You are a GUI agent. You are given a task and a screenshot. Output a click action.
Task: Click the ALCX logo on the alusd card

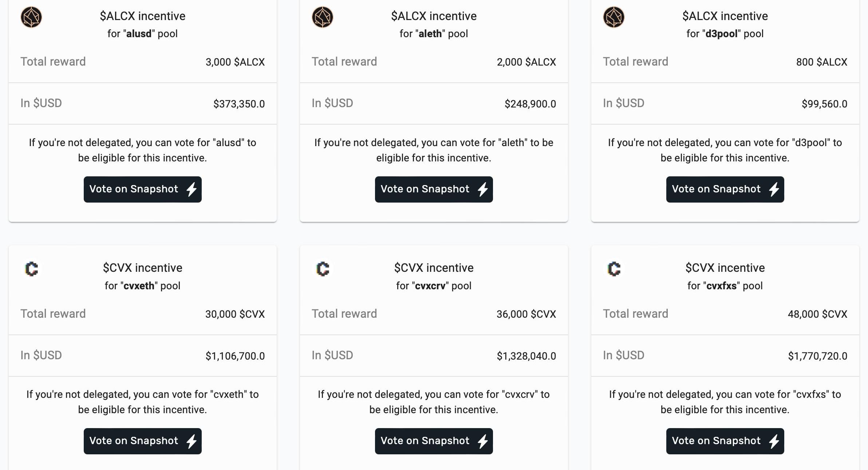click(x=31, y=17)
